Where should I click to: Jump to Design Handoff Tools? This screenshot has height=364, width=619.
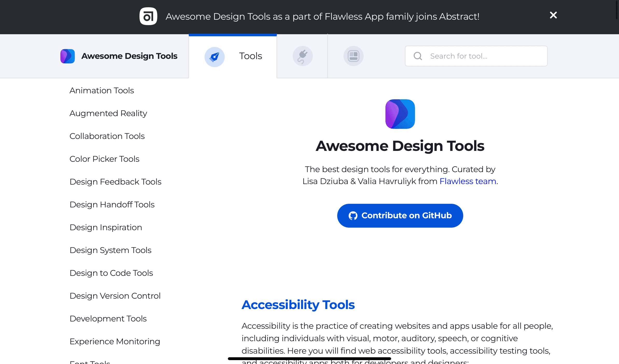click(x=112, y=205)
